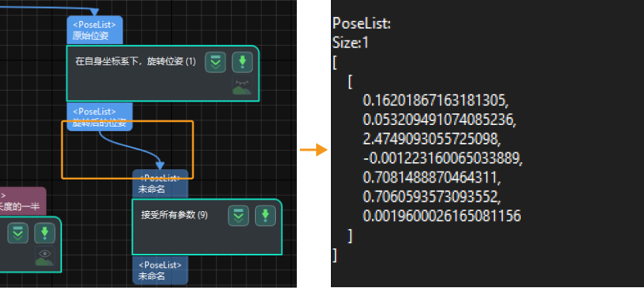
Task: Run the 旋转位姿 (1) step with green arrow icon
Action: click(243, 63)
